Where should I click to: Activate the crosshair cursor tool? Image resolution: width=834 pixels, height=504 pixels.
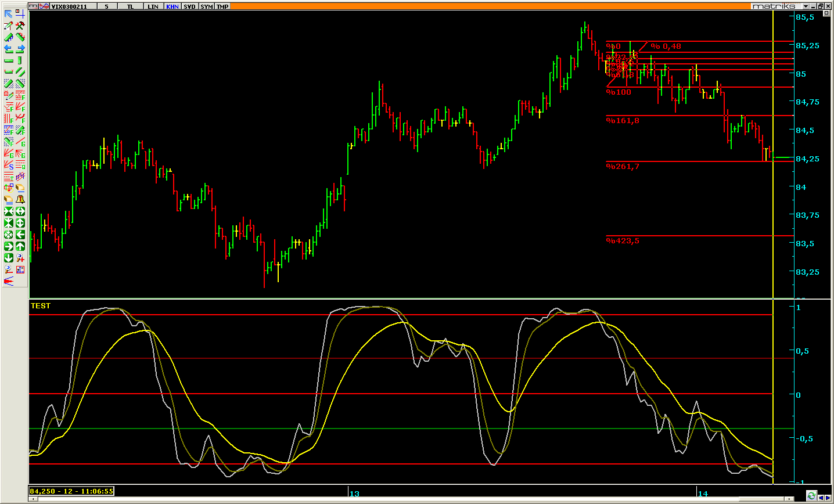(20, 14)
